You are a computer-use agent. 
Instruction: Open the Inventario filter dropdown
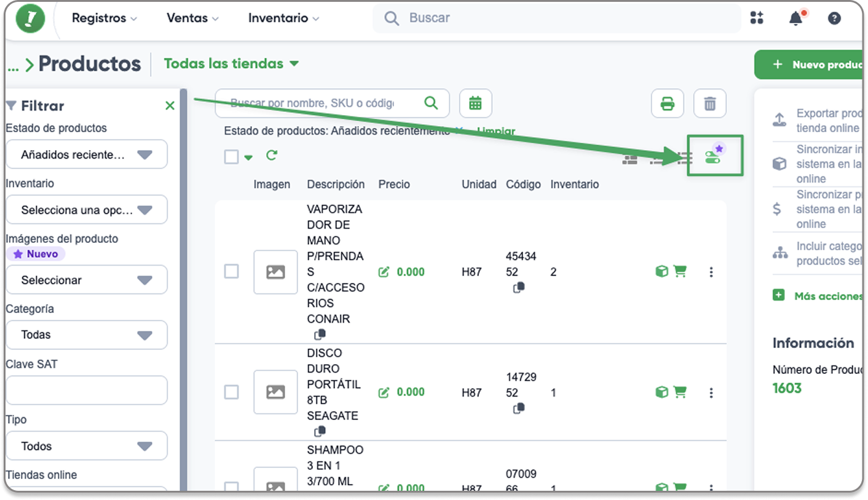pyautogui.click(x=87, y=210)
